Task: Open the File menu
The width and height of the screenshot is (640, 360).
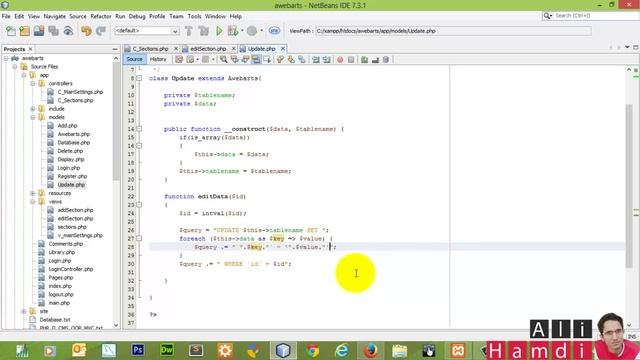Action: click(x=6, y=16)
